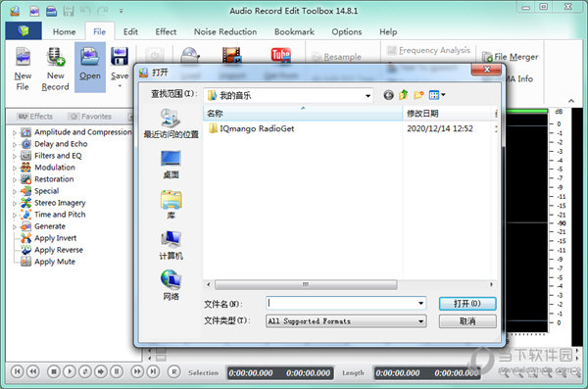The width and height of the screenshot is (588, 389).
Task: Click the go to end playback button
Action: click(x=153, y=371)
